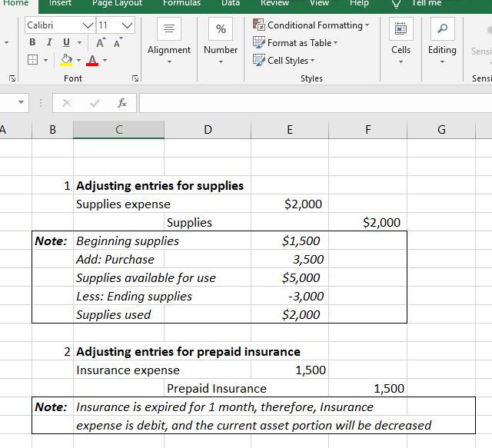Open Page Layout tab

[x=117, y=3]
